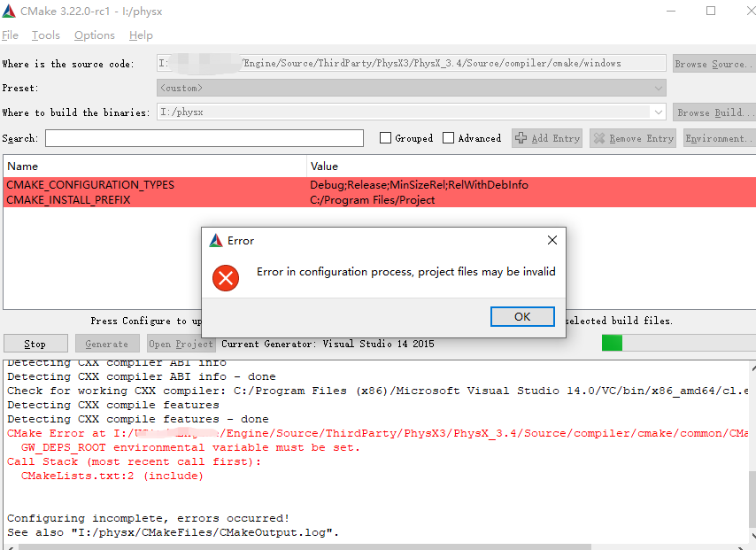The height and width of the screenshot is (550, 756).
Task: Click the 'CMake Error at' log line
Action: click(x=378, y=433)
